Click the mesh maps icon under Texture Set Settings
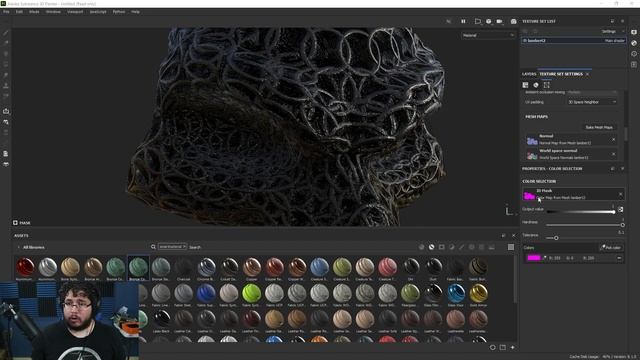This screenshot has width=640, height=360. [536, 85]
